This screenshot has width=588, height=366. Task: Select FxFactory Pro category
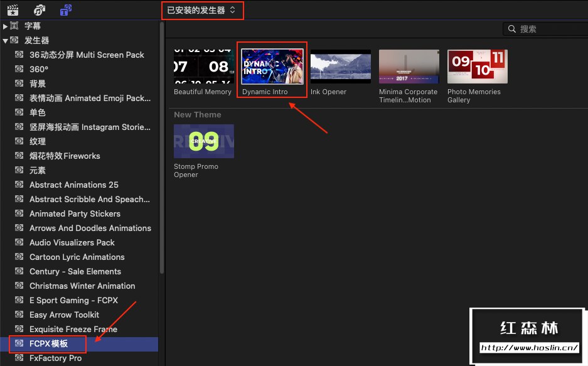coord(79,358)
